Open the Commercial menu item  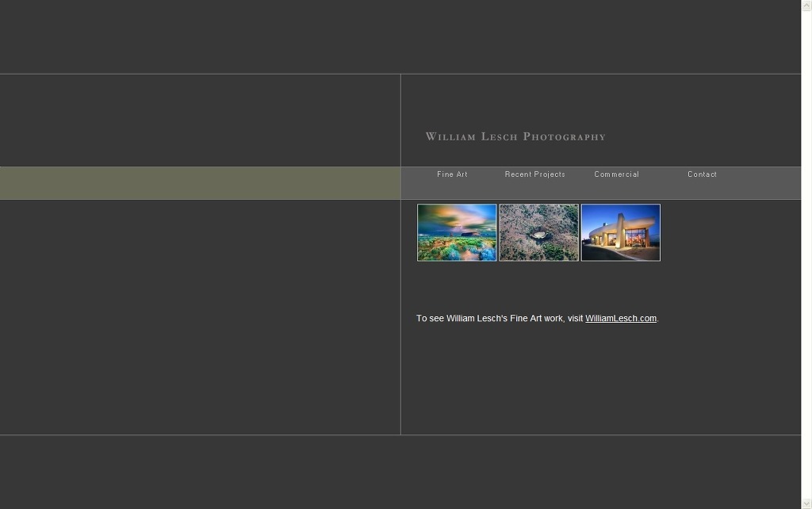[616, 174]
